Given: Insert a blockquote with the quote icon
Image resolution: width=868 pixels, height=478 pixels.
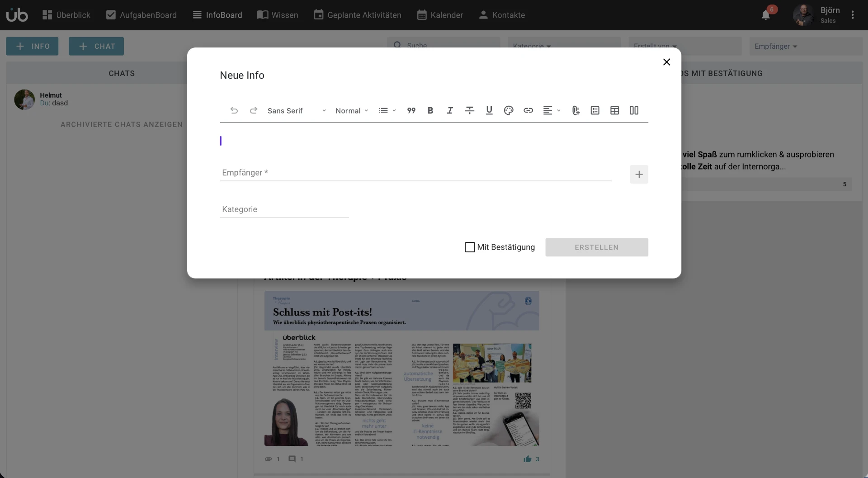Looking at the screenshot, I should tap(411, 110).
